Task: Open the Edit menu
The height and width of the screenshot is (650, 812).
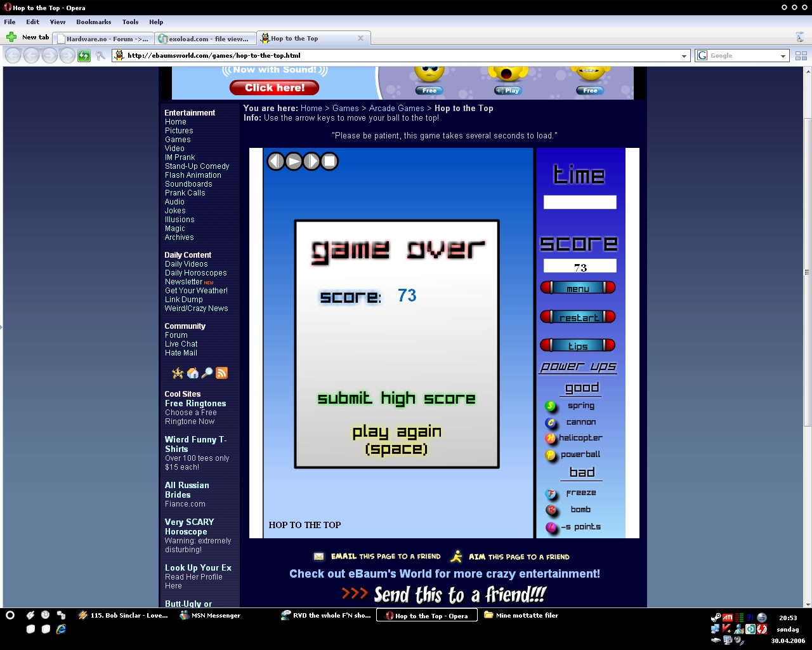Action: click(x=33, y=22)
